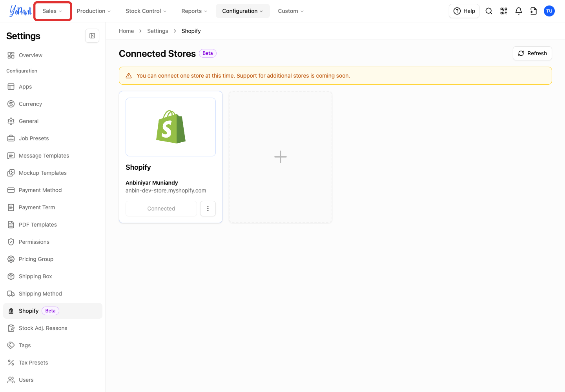Click the Shopify bag logo thumbnail

[171, 127]
